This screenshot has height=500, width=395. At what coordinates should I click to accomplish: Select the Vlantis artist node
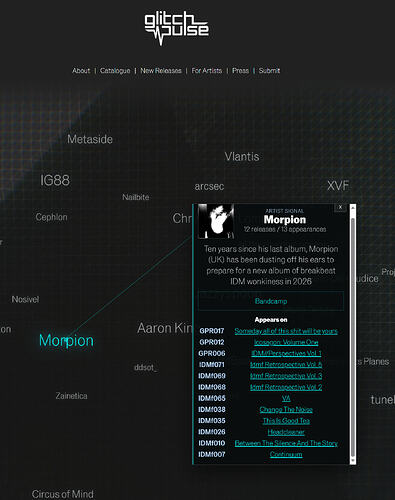[x=242, y=157]
